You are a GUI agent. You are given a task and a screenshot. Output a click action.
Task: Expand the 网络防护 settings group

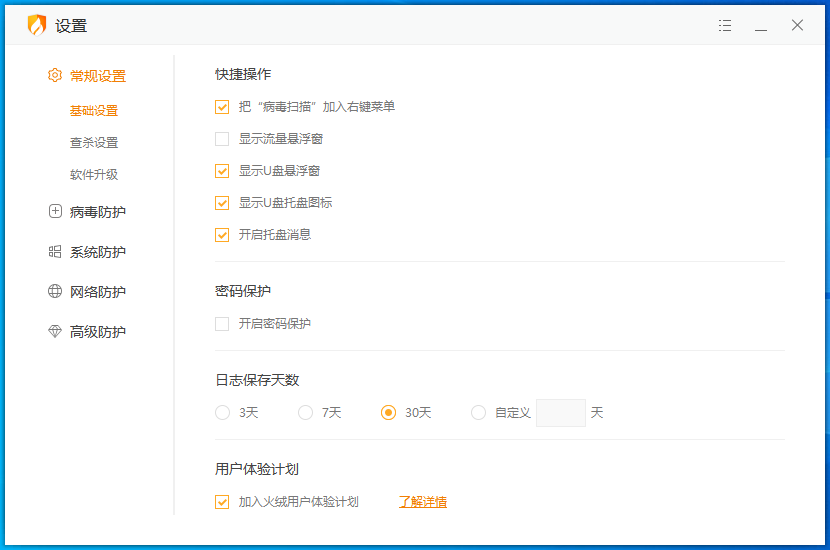coord(98,292)
